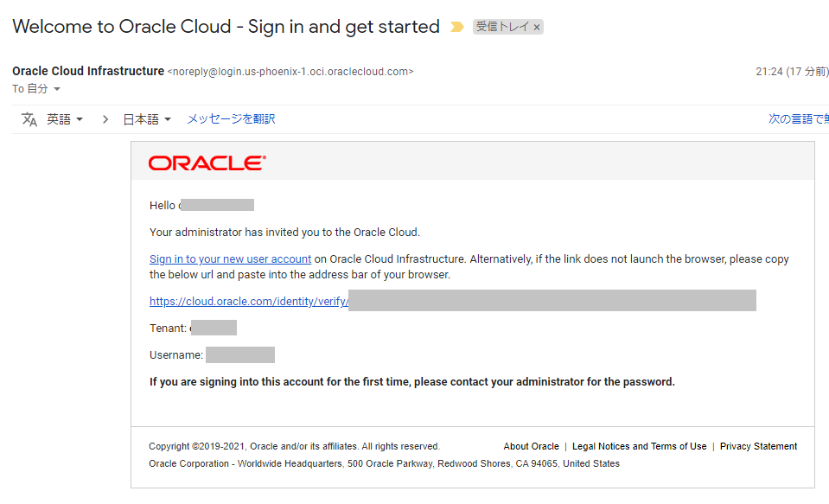Click the 受信トレイ inbox label tag
This screenshot has height=504, width=829.
point(502,27)
